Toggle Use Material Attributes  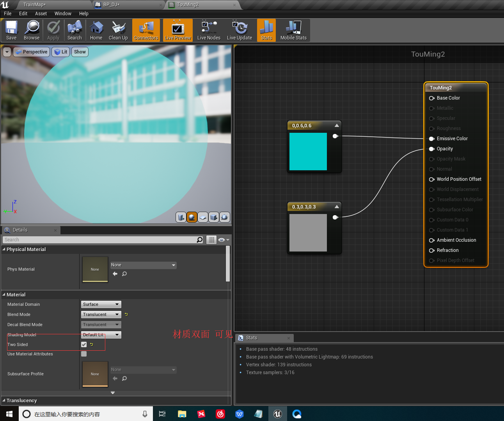click(83, 354)
